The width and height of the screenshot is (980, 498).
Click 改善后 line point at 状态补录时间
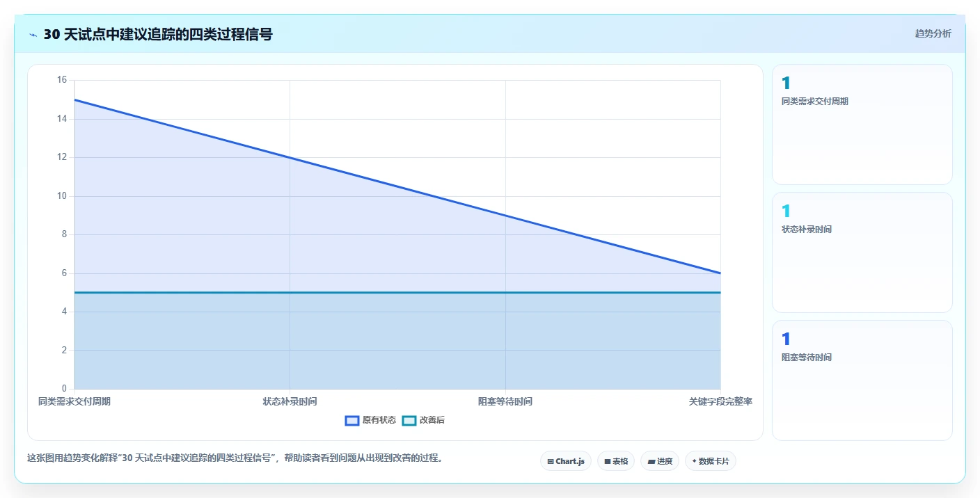(290, 293)
